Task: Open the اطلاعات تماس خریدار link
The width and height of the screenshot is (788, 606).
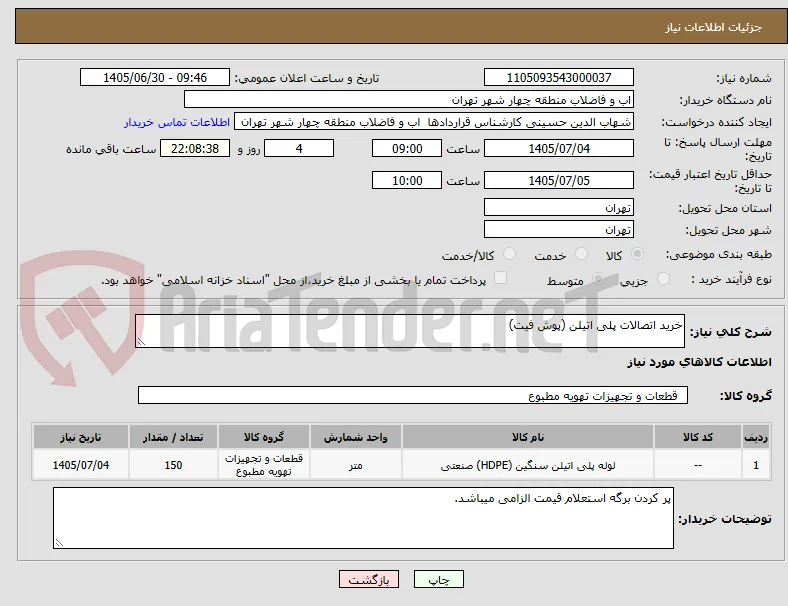Action: 177,122
